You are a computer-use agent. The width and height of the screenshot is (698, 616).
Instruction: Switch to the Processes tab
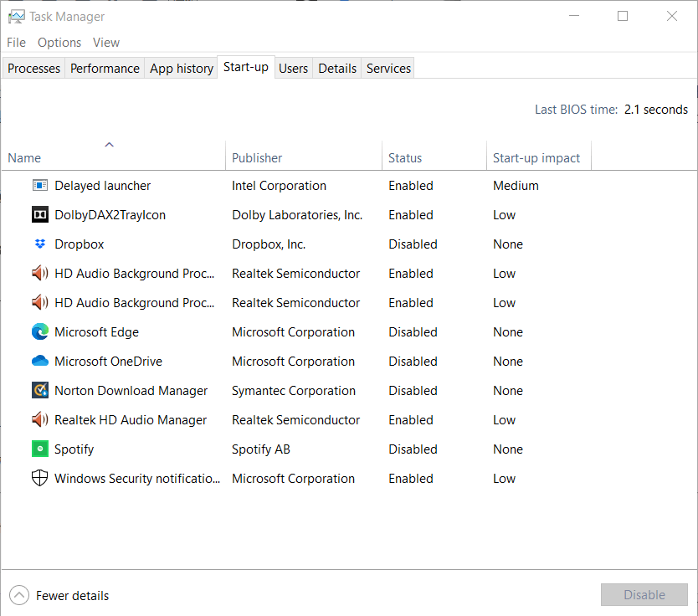(33, 69)
